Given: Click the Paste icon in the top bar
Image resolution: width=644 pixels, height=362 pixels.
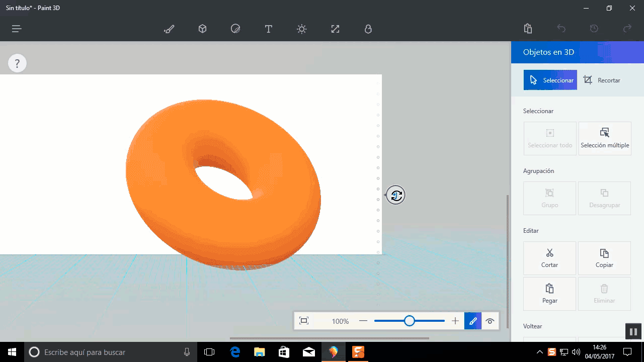Looking at the screenshot, I should point(528,29).
